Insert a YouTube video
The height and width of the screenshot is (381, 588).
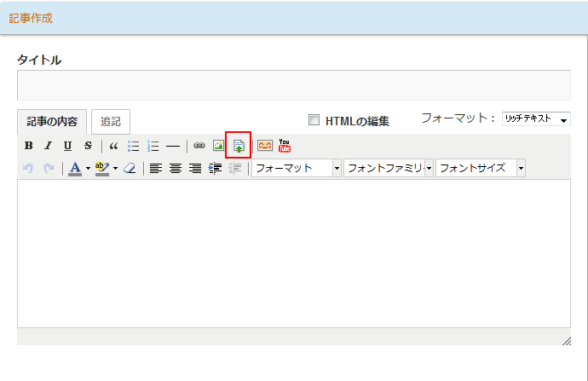pyautogui.click(x=285, y=146)
